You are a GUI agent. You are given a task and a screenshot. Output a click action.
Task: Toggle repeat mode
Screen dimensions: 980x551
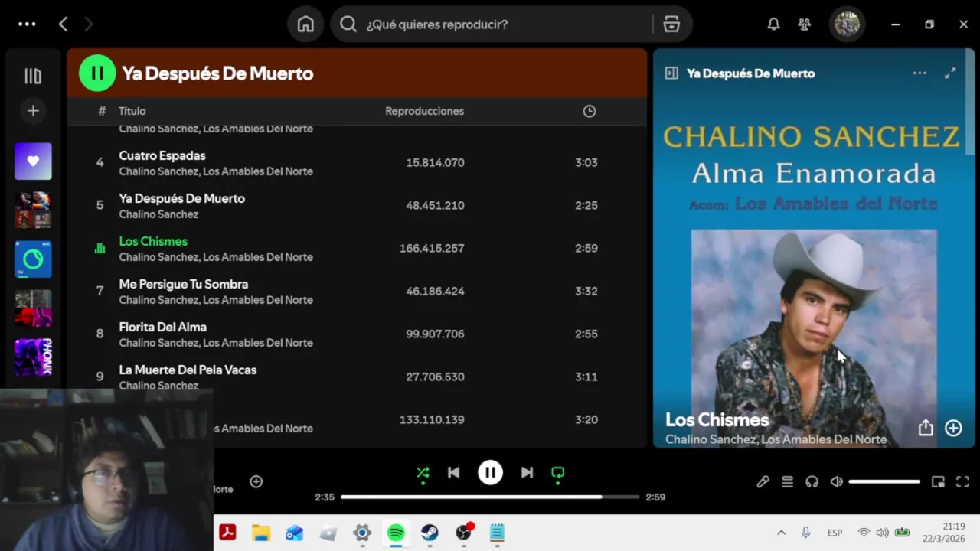(557, 473)
